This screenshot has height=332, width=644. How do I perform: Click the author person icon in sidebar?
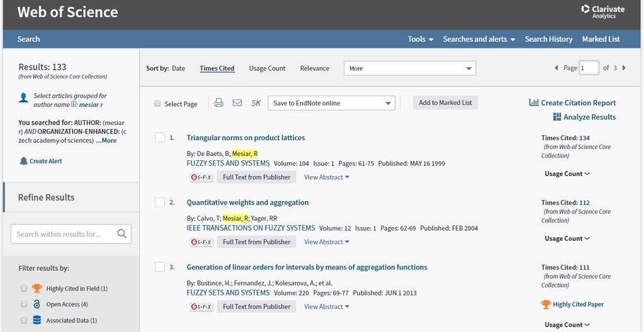pos(24,98)
